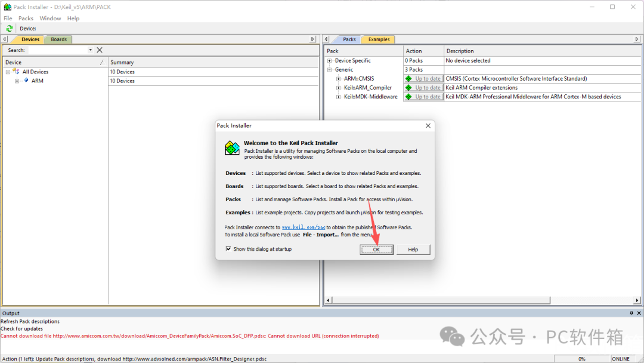The height and width of the screenshot is (363, 644).
Task: Switch to the Devices tab
Action: coord(30,39)
